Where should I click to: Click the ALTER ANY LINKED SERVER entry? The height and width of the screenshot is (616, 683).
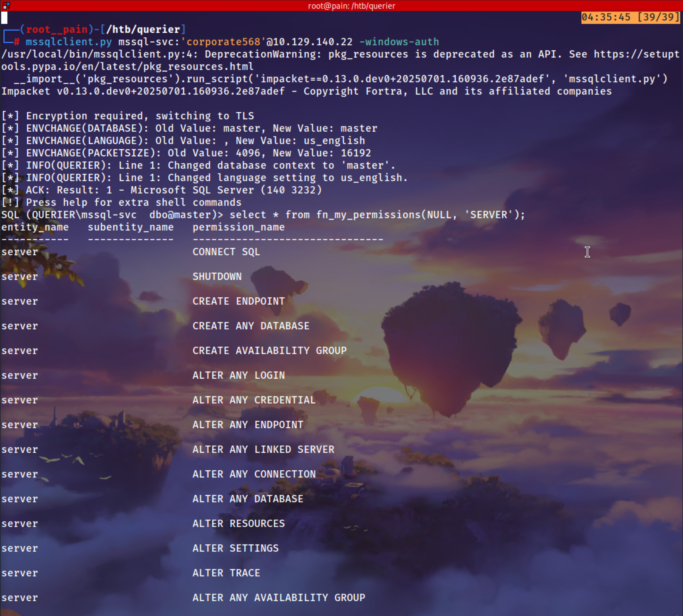coord(263,449)
